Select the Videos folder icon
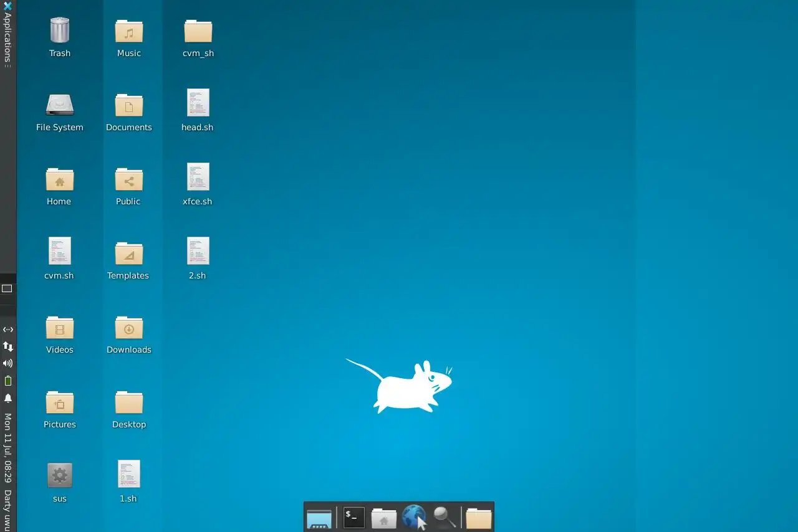 tap(60, 328)
